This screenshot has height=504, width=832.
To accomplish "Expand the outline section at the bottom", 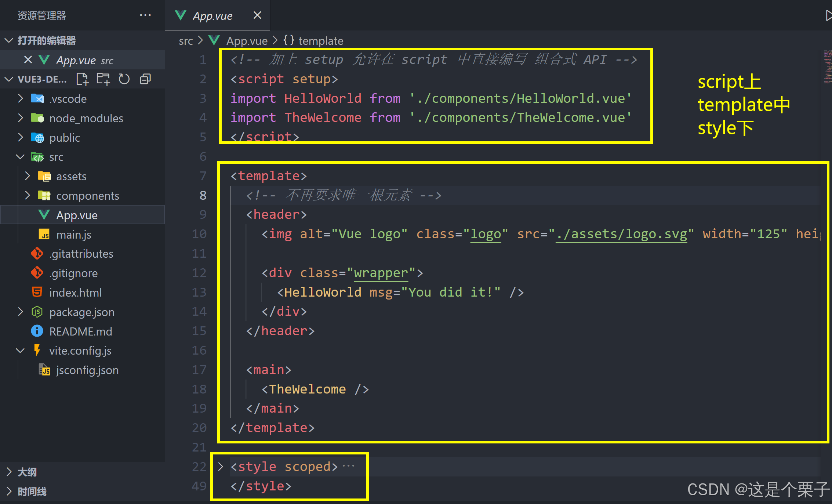I will 9,472.
